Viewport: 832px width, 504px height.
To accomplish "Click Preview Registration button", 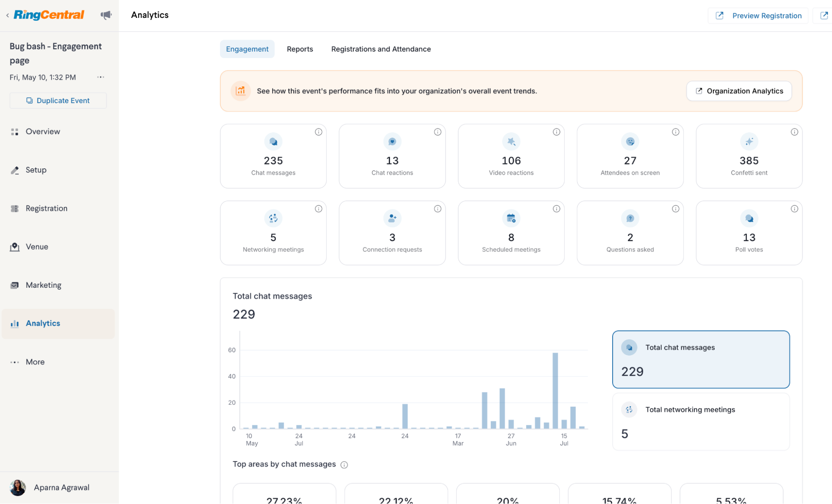I will 758,15.
